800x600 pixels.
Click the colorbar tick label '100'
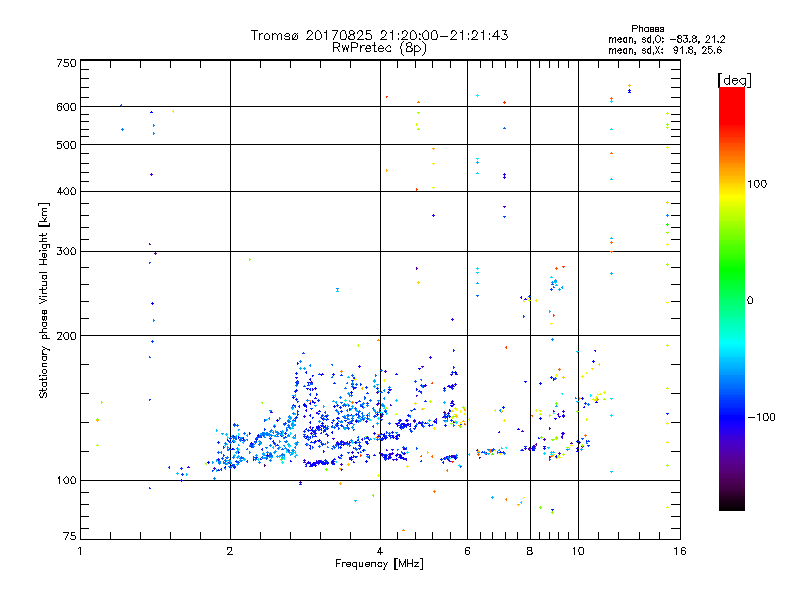click(x=757, y=184)
